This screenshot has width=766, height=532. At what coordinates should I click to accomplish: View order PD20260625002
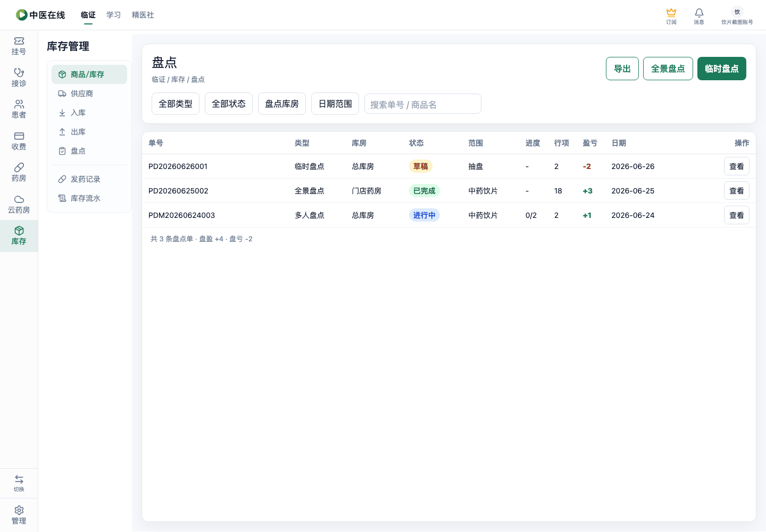(x=737, y=191)
